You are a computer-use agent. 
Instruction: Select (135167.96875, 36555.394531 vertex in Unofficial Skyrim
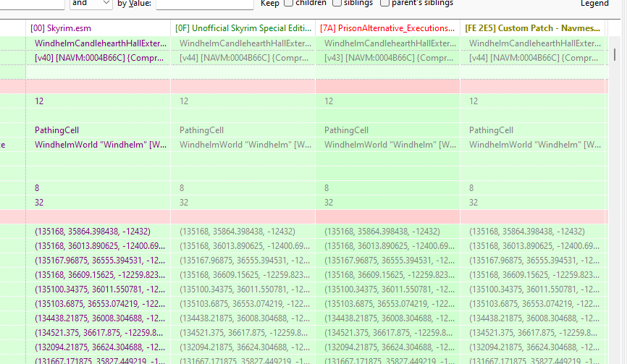click(243, 261)
